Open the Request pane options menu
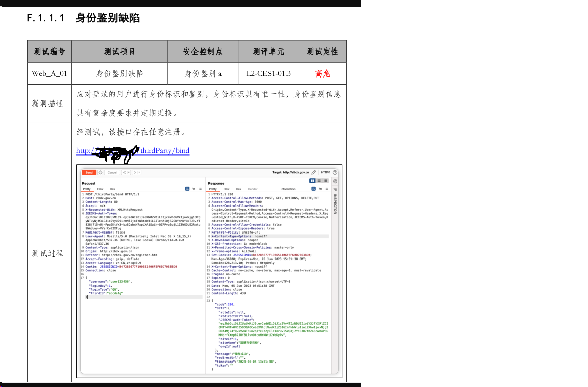 (200, 189)
